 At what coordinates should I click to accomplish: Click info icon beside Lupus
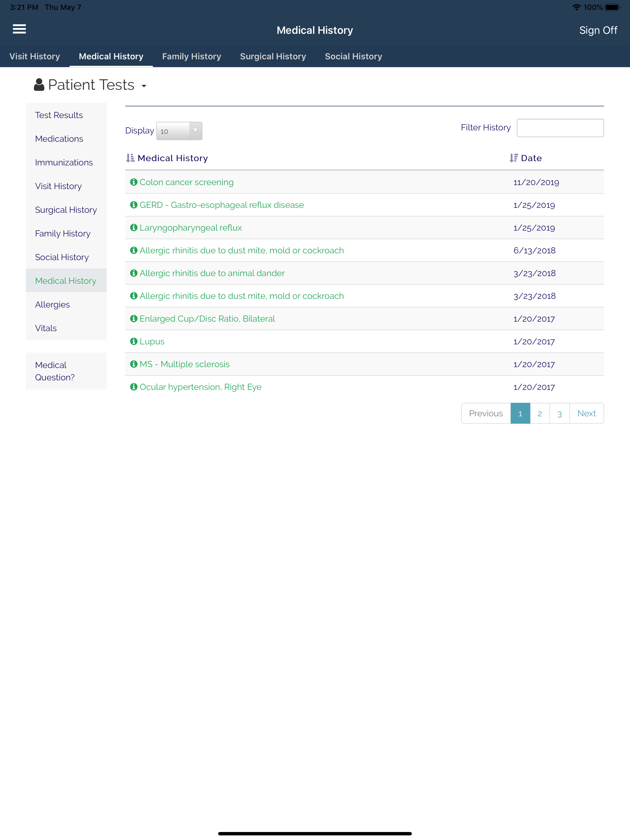pos(134,342)
